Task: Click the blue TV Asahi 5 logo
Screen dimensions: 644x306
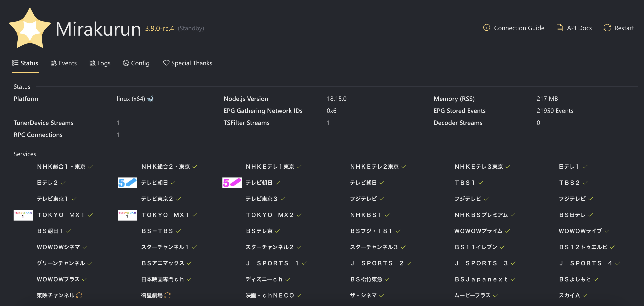Action: (x=127, y=183)
